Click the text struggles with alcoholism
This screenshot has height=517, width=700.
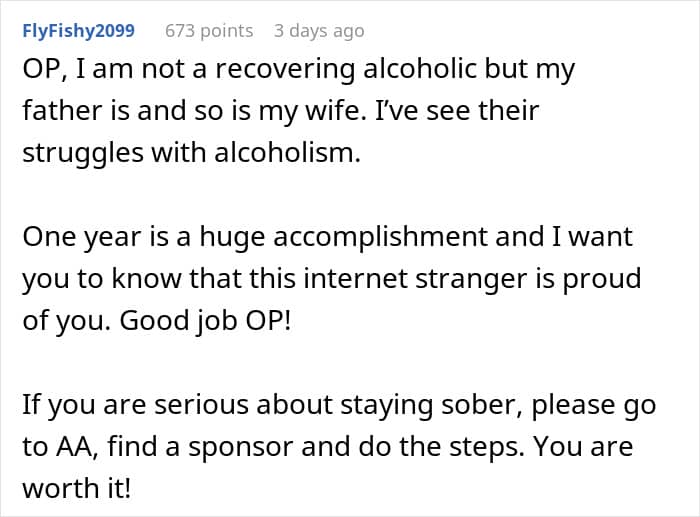[x=191, y=153]
